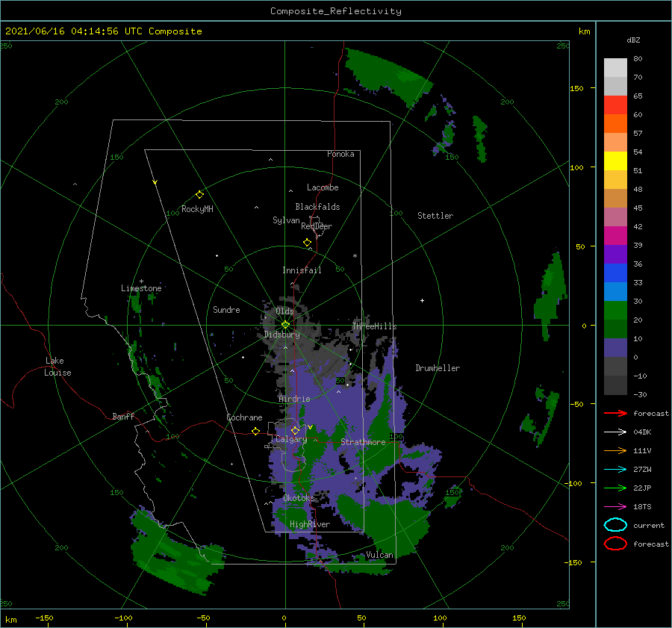
Task: Click the cyan current ellipse icon
Action: (615, 525)
